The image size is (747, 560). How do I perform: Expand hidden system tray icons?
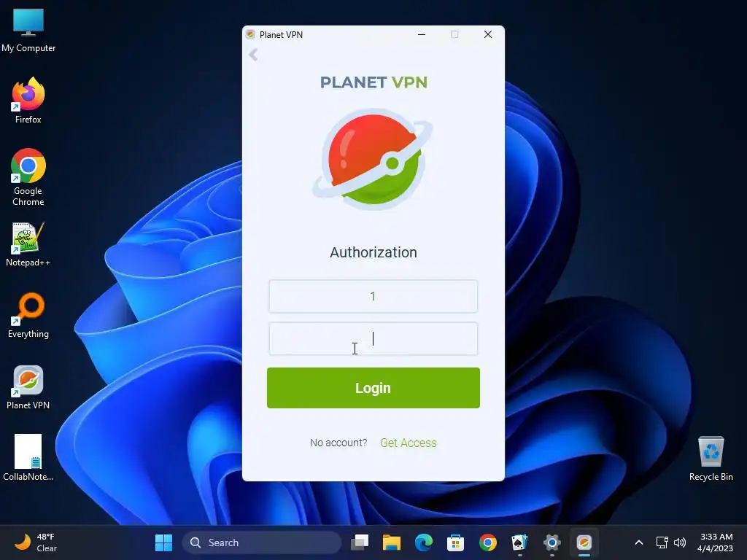[x=639, y=542]
